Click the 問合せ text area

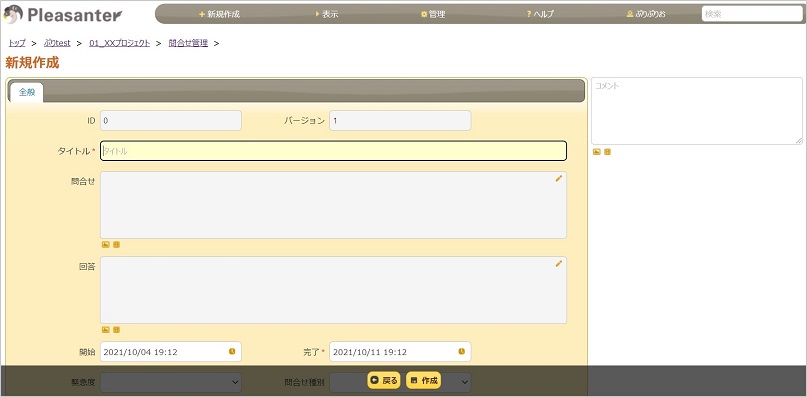pos(334,205)
